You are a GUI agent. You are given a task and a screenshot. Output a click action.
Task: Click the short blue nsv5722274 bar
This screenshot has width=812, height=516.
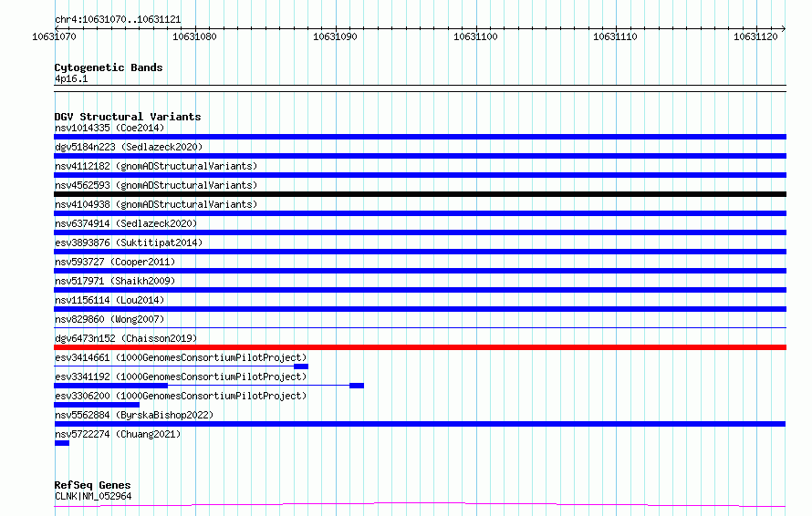[x=62, y=443]
